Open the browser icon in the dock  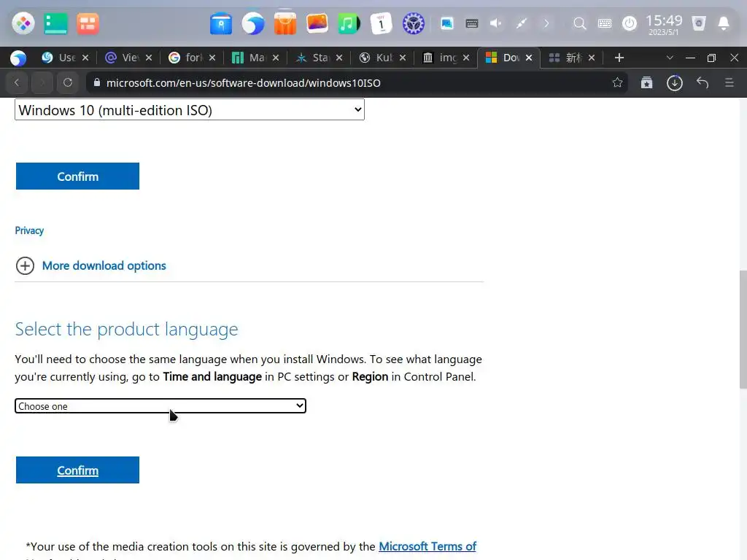[x=253, y=23]
